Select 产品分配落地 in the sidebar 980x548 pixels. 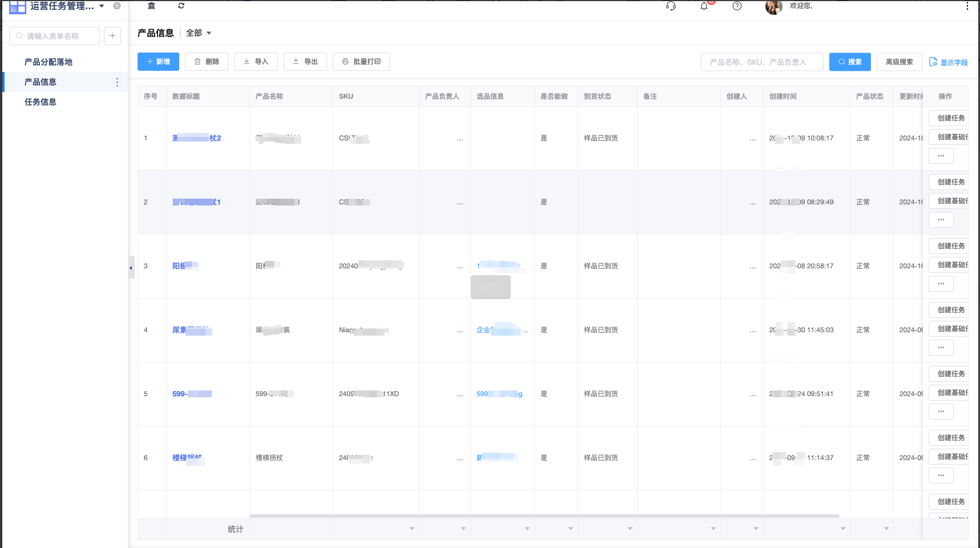point(49,62)
